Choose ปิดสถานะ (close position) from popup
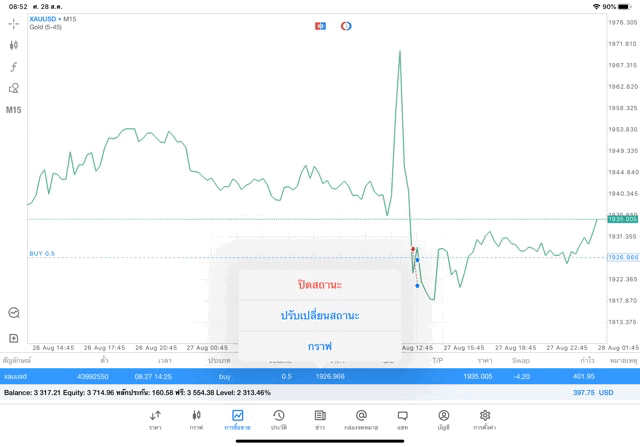The width and height of the screenshot is (640, 447). point(319,284)
